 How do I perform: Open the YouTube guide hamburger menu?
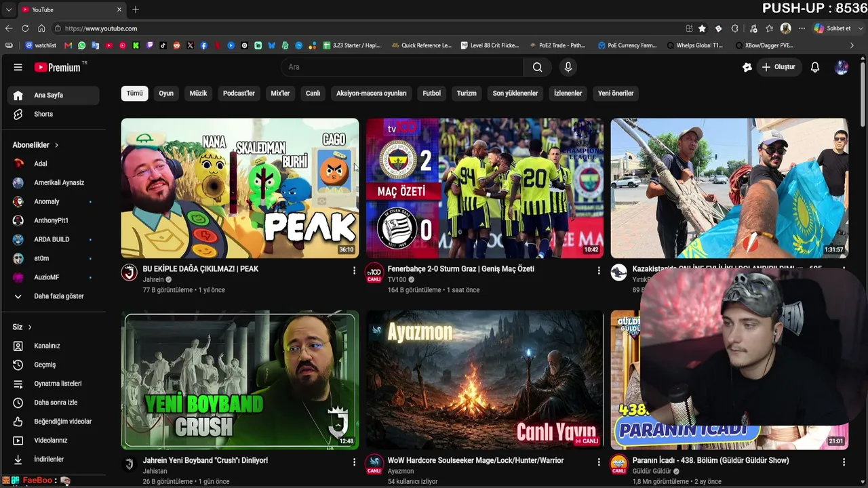[x=18, y=67]
